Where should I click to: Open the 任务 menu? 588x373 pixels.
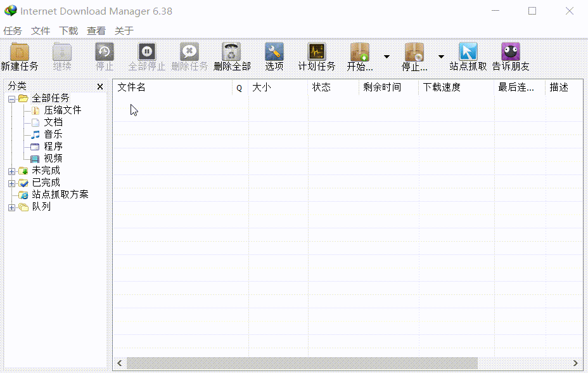pyautogui.click(x=13, y=31)
